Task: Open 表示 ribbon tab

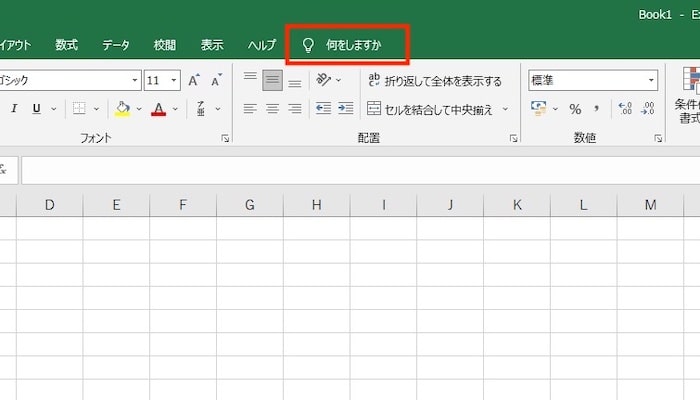Action: point(212,45)
